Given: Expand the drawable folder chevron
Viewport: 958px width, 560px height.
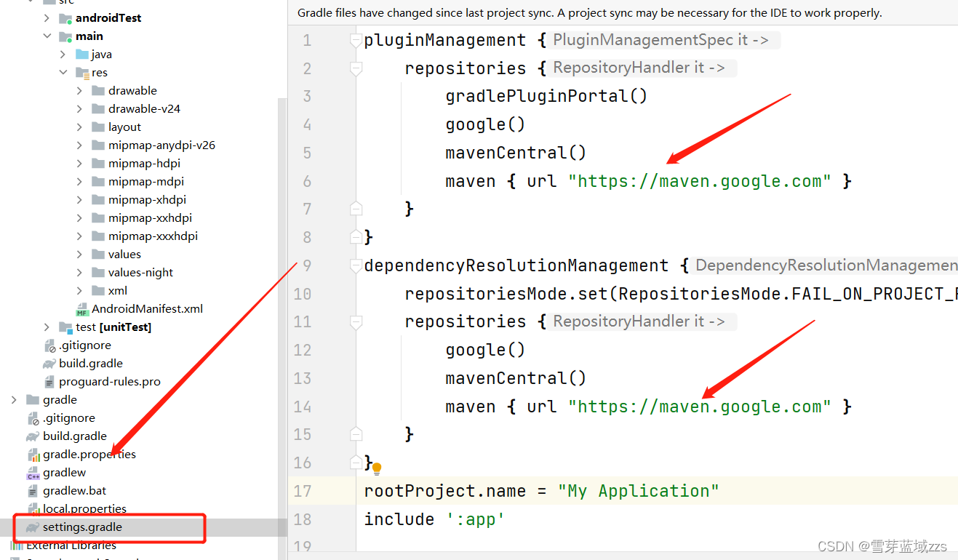Looking at the screenshot, I should (x=79, y=90).
